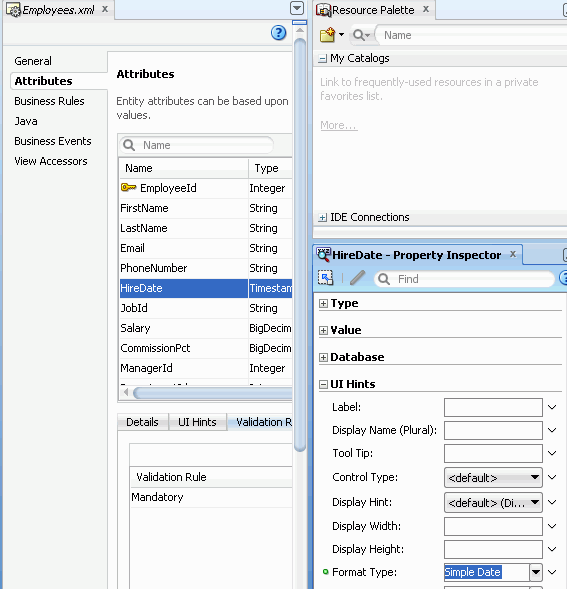Image resolution: width=567 pixels, height=589 pixels.
Task: Select Business Rules in left navigation
Action: coord(49,101)
